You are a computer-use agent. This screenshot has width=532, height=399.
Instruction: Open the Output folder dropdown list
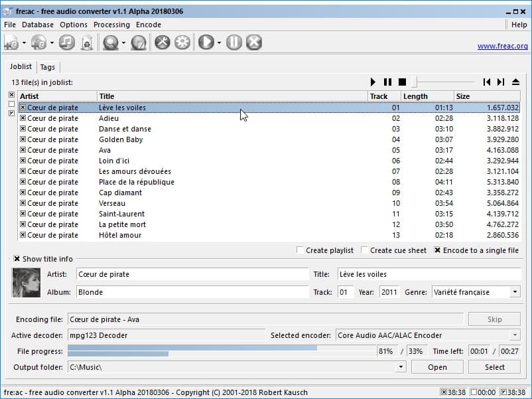pos(401,367)
